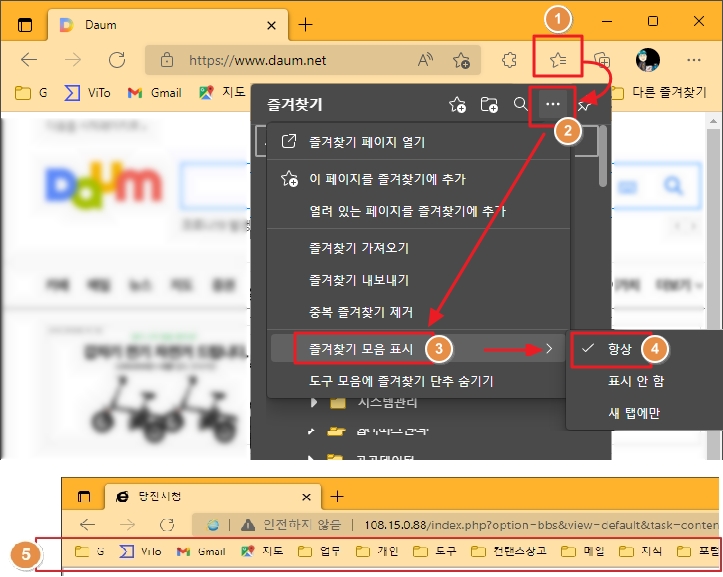Select the 새 탭에만 option
This screenshot has width=723, height=577.
pos(645,413)
